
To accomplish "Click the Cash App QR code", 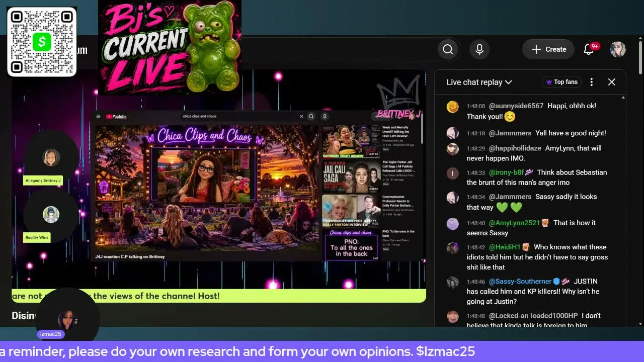I will [x=42, y=42].
